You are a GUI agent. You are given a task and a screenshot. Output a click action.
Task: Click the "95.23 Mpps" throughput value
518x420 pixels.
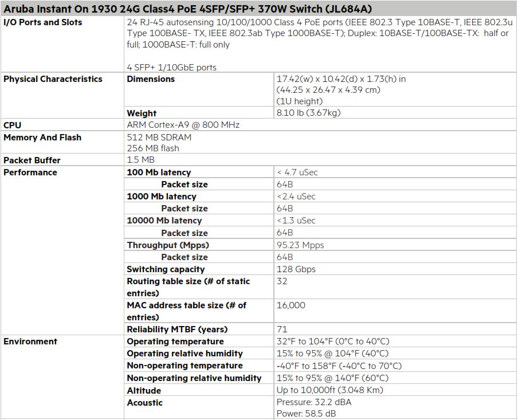pos(300,245)
